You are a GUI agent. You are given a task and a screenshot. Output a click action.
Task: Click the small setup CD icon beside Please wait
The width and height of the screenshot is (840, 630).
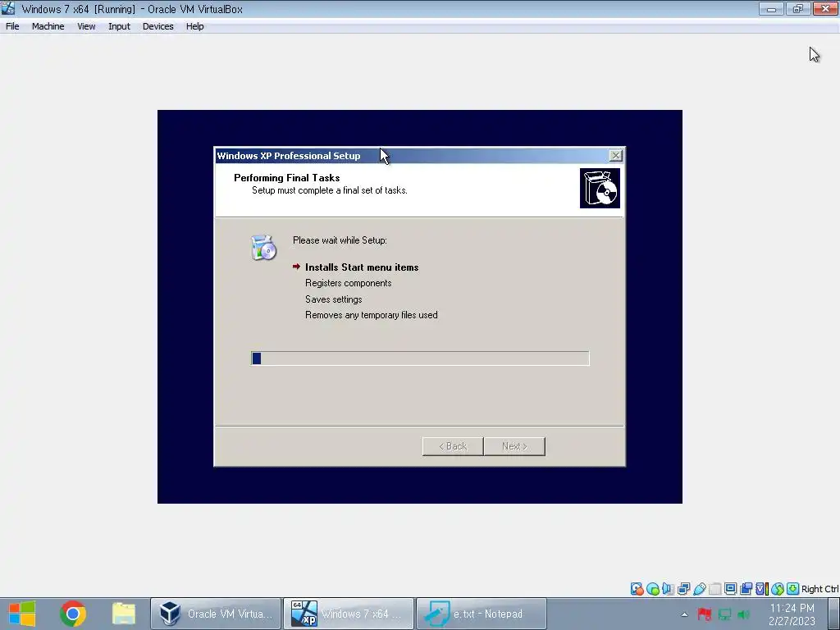tap(263, 248)
